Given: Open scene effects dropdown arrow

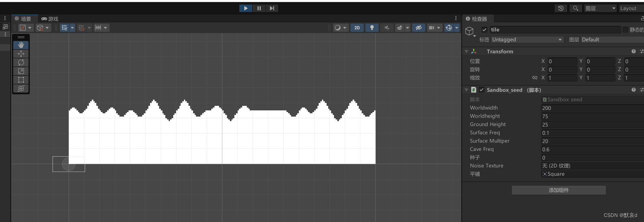Looking at the screenshot, I should pos(407,28).
